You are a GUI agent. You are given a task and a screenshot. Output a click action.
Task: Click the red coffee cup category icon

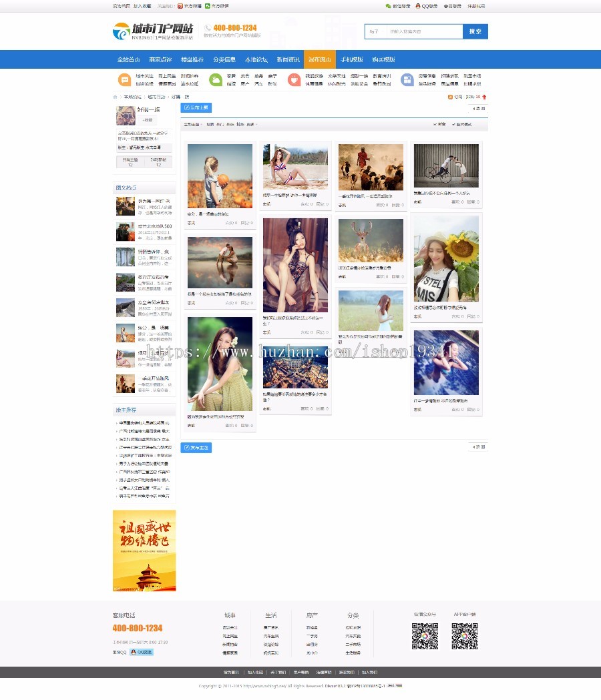coord(294,80)
